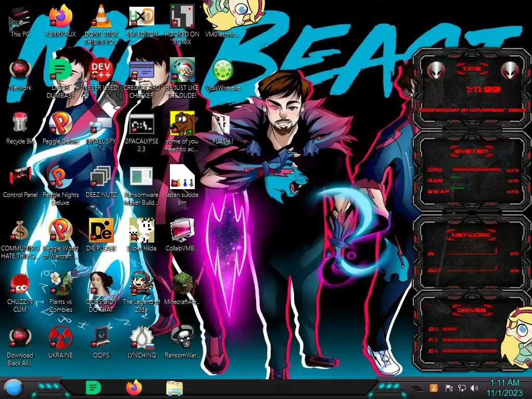Open the green chat app in the taskbar

[94, 388]
